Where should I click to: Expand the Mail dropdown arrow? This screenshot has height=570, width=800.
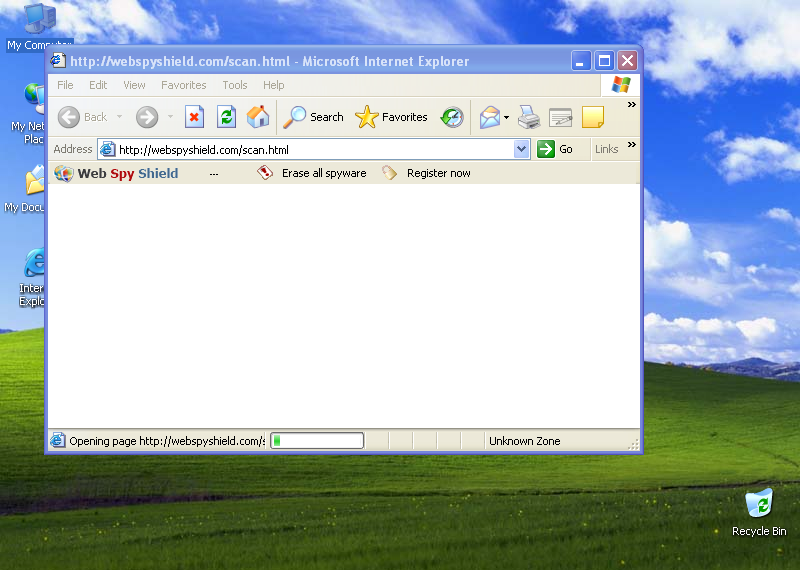[506, 117]
